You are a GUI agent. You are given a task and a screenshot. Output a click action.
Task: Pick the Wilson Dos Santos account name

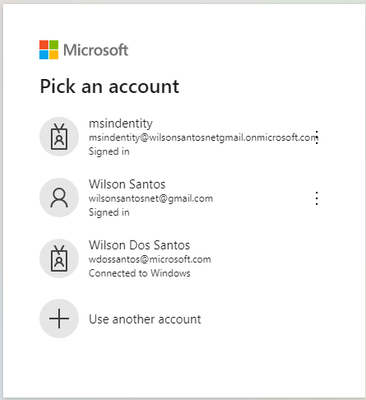tap(139, 245)
